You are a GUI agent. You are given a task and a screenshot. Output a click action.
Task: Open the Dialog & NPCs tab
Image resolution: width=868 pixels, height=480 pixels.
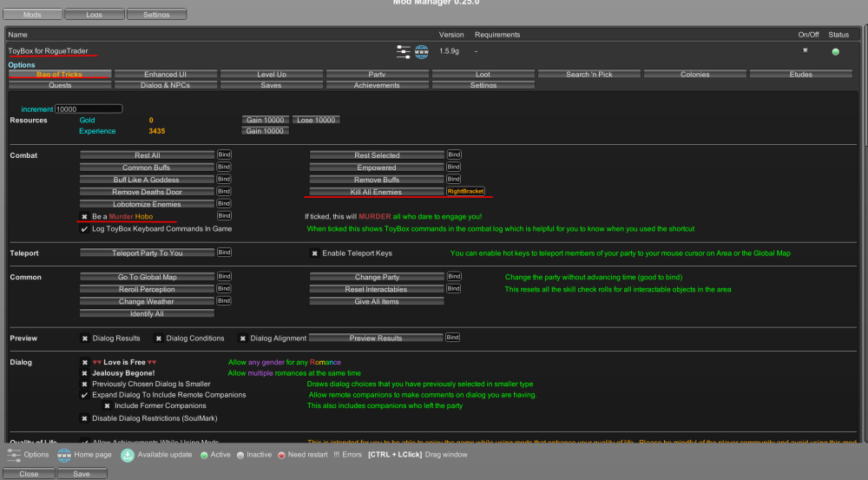166,85
